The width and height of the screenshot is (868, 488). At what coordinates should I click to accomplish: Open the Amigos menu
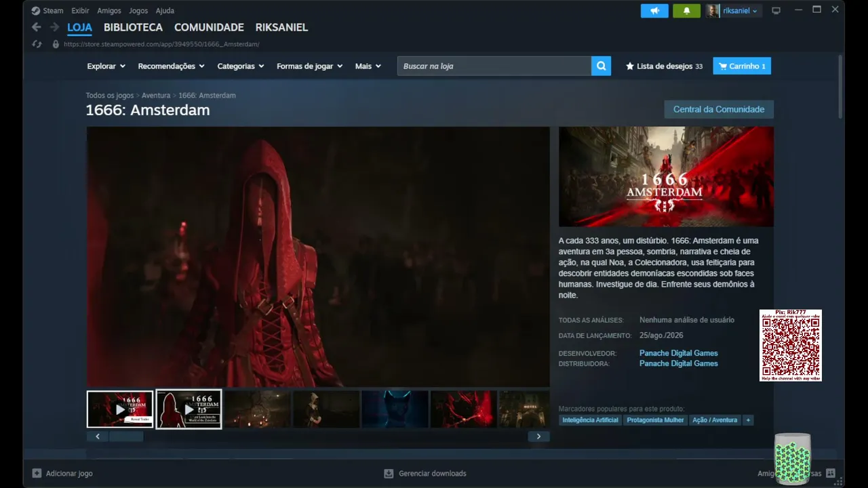point(109,11)
